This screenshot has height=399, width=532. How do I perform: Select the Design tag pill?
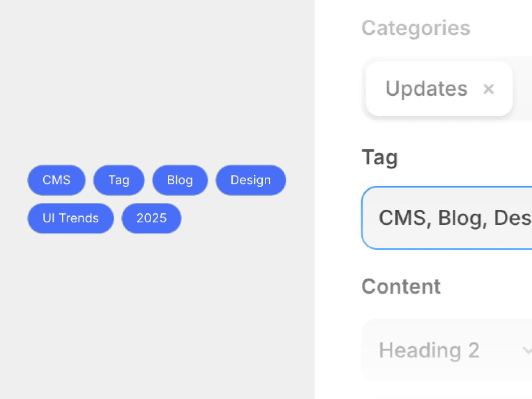point(251,180)
